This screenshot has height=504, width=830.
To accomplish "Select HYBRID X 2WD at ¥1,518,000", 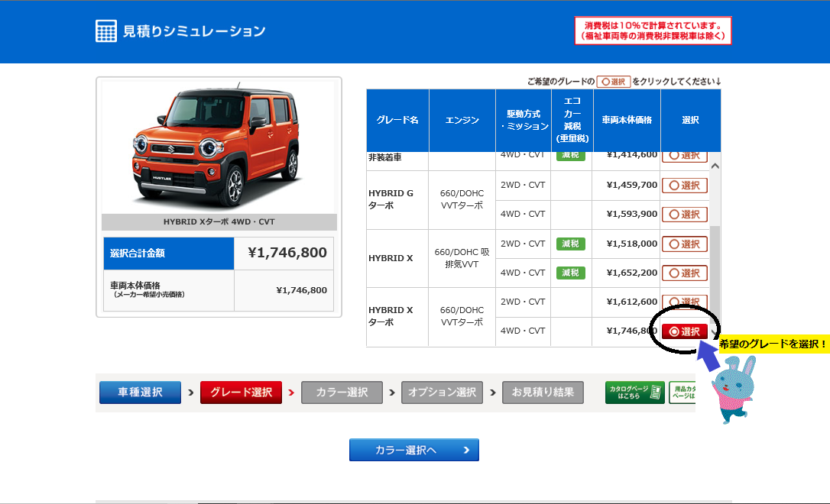I will tap(685, 244).
